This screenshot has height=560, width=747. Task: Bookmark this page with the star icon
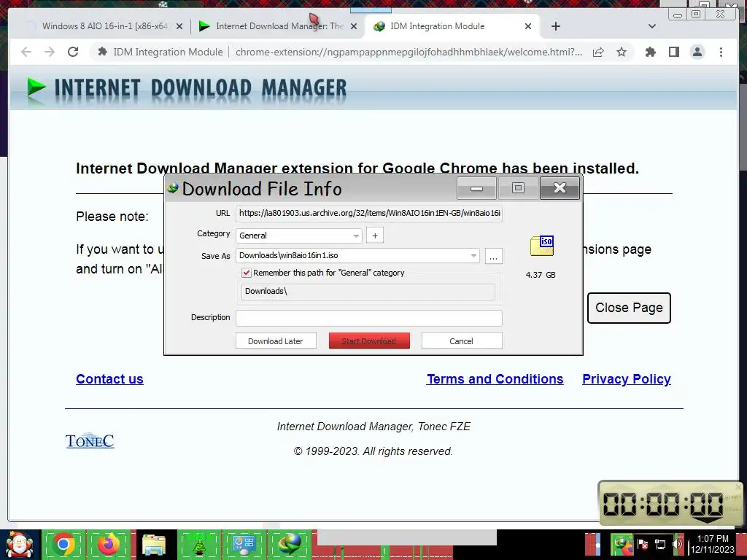pos(622,52)
